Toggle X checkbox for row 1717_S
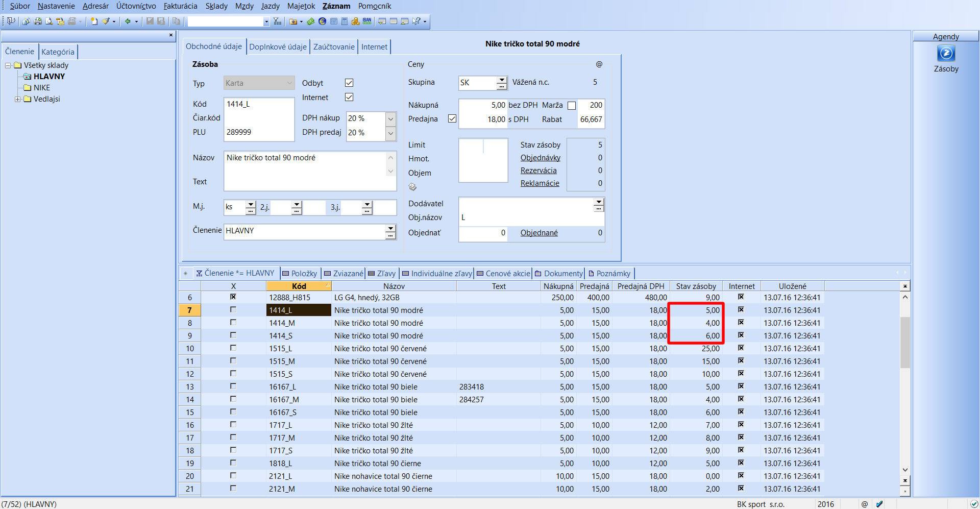Screen dimensions: 980x509 pos(233,450)
